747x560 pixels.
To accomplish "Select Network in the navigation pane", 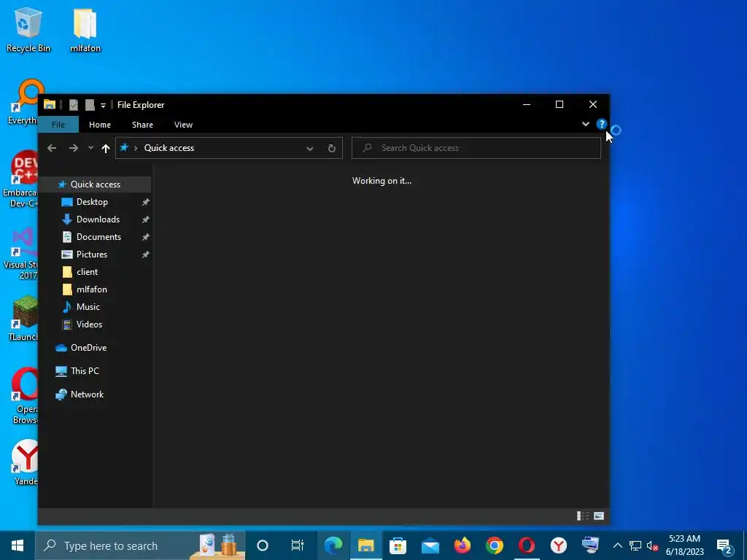I will click(x=87, y=394).
